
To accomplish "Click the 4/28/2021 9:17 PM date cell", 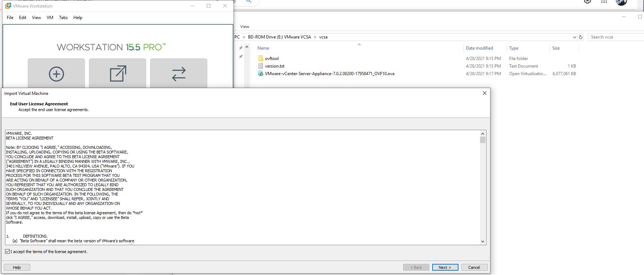I will (x=483, y=74).
